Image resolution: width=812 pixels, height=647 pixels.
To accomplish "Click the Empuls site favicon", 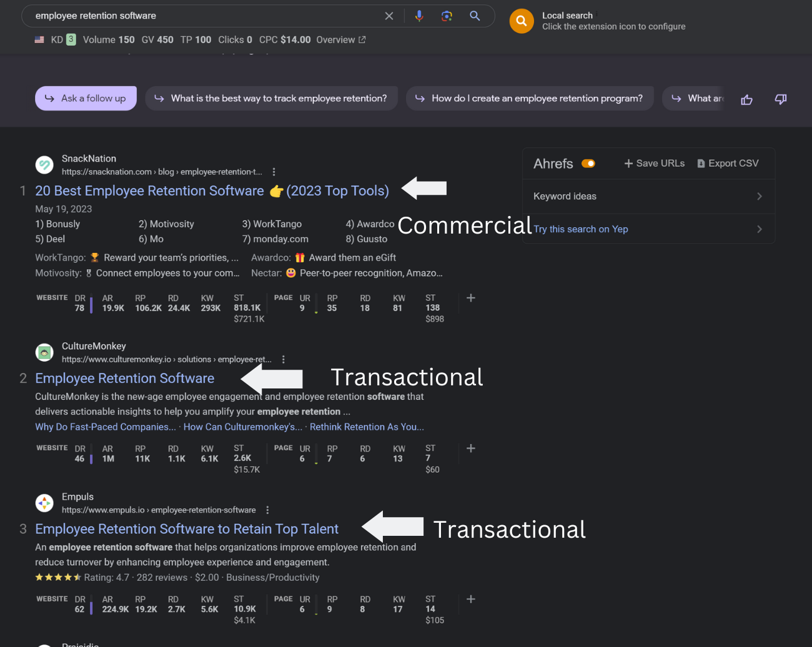I will [44, 503].
